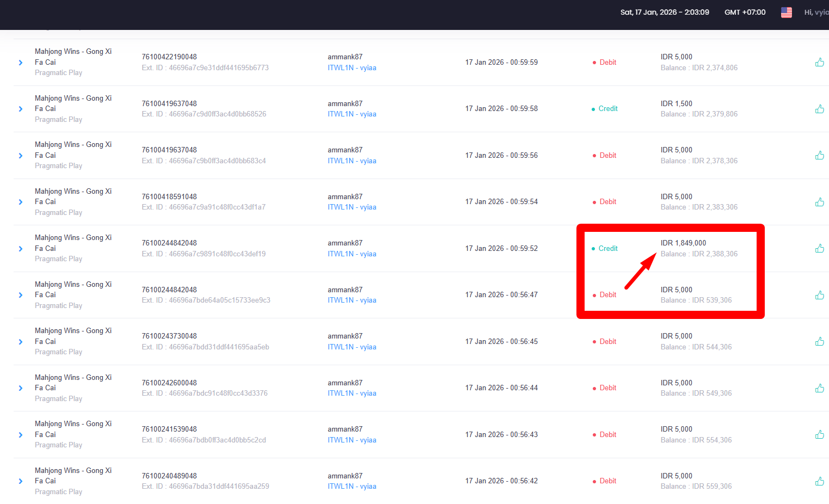Select transaction ID 76100241539048
The height and width of the screenshot is (504, 829).
(x=169, y=429)
